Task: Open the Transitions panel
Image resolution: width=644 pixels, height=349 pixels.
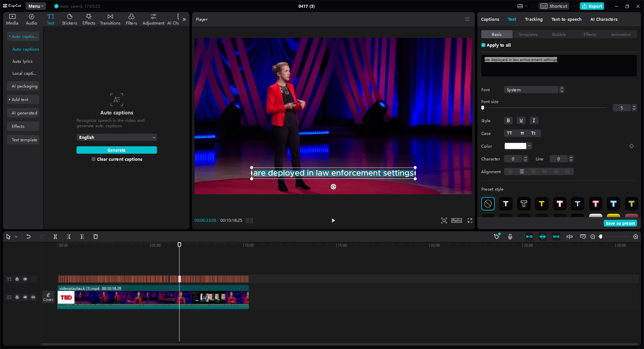Action: (110, 19)
